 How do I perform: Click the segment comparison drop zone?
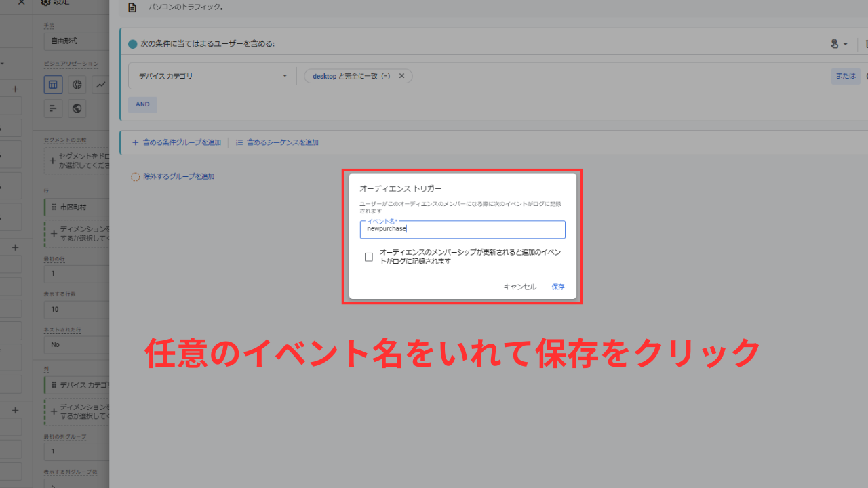77,161
